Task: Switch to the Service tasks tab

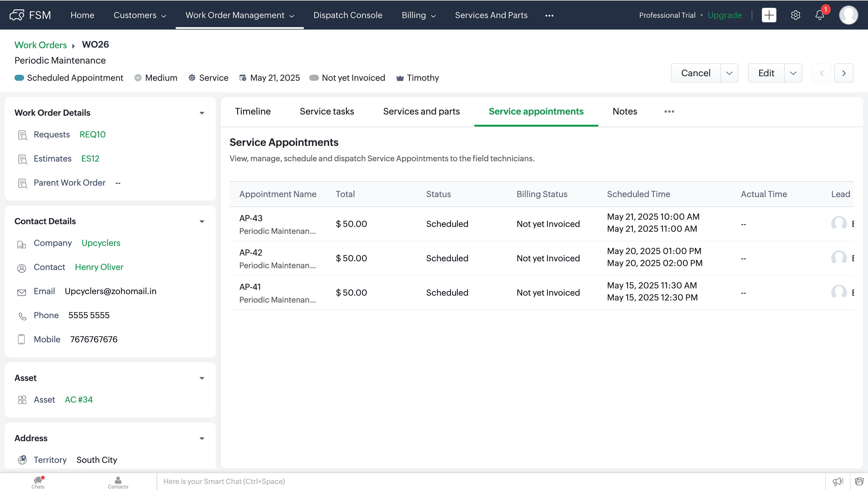Action: (326, 112)
